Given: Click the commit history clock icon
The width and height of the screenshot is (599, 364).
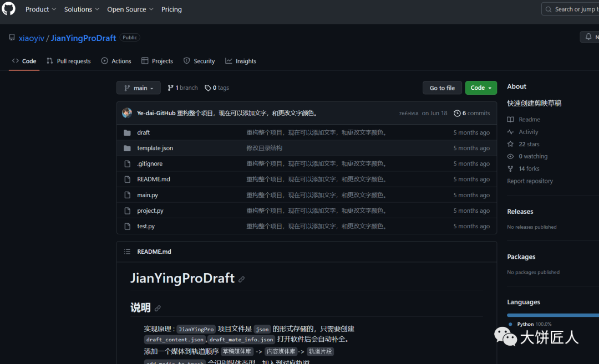Looking at the screenshot, I should [x=457, y=113].
